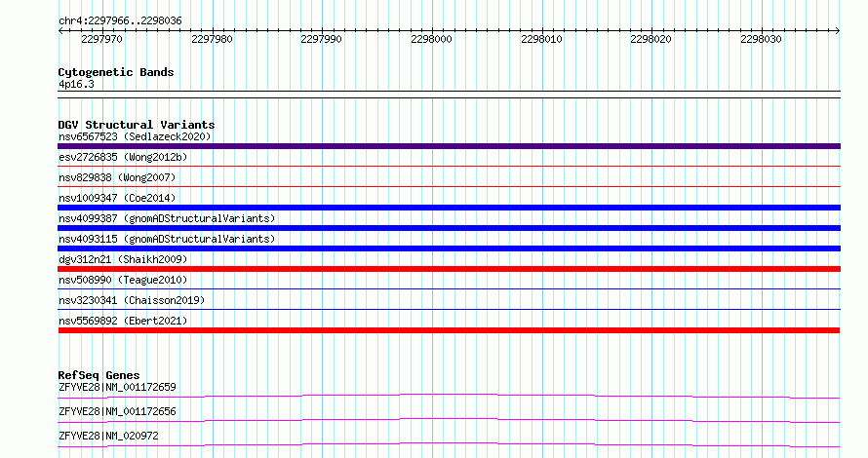Viewport: 868px width, 458px height.
Task: Select variant label dgv312n21 (Shaikh2009)
Action: point(123,259)
